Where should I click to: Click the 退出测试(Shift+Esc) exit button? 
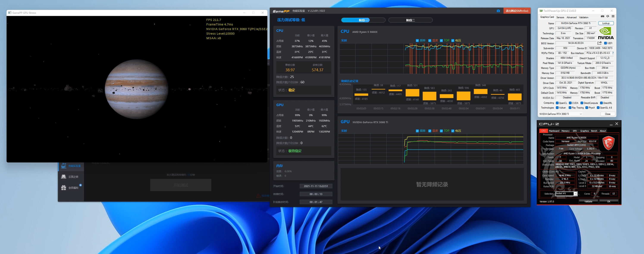tap(517, 11)
